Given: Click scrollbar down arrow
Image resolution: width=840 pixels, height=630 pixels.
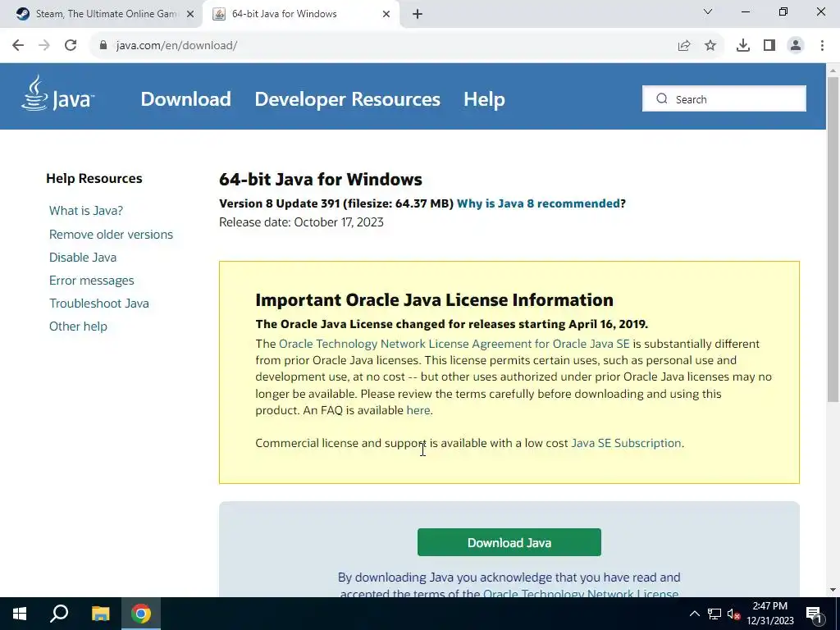Looking at the screenshot, I should point(833,590).
